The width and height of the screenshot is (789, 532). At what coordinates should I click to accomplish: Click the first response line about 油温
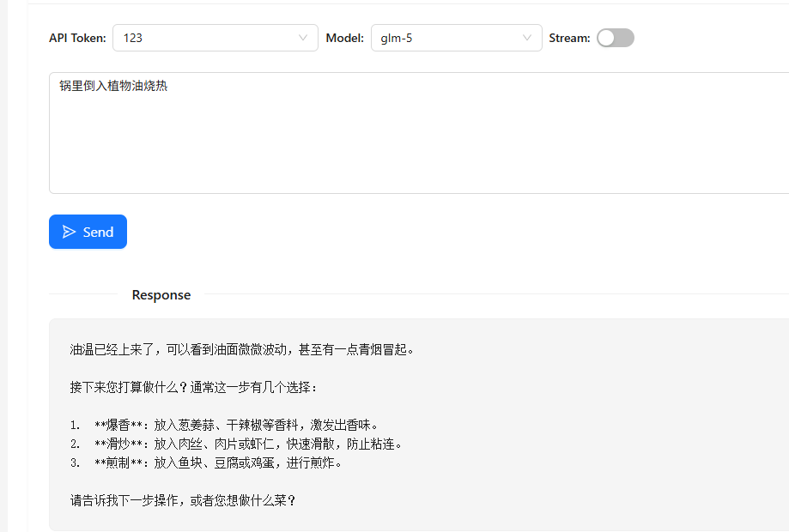[242, 349]
